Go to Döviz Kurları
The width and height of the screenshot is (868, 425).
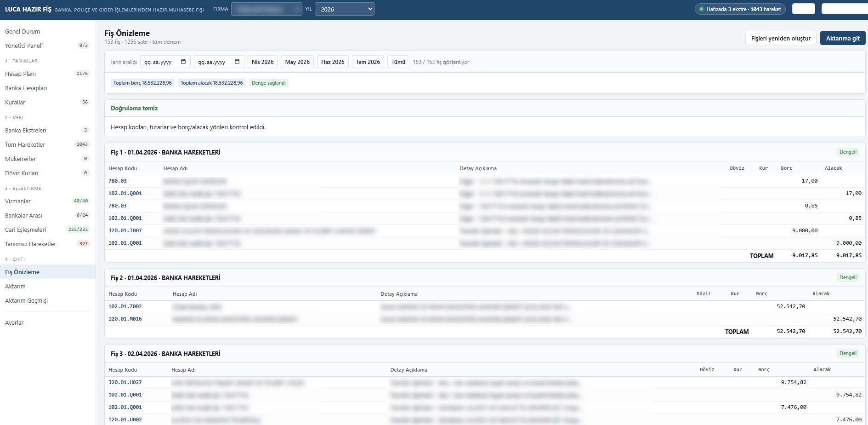point(48,173)
